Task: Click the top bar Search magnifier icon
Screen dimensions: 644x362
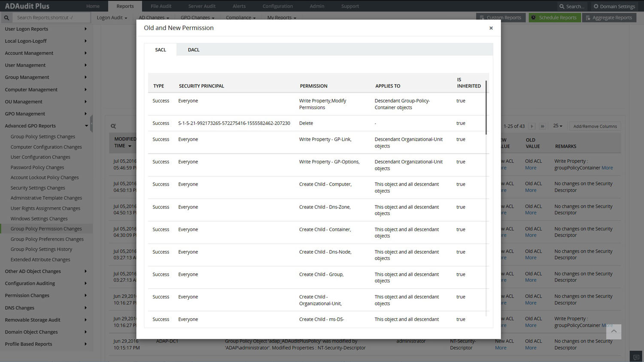Action: point(562,6)
